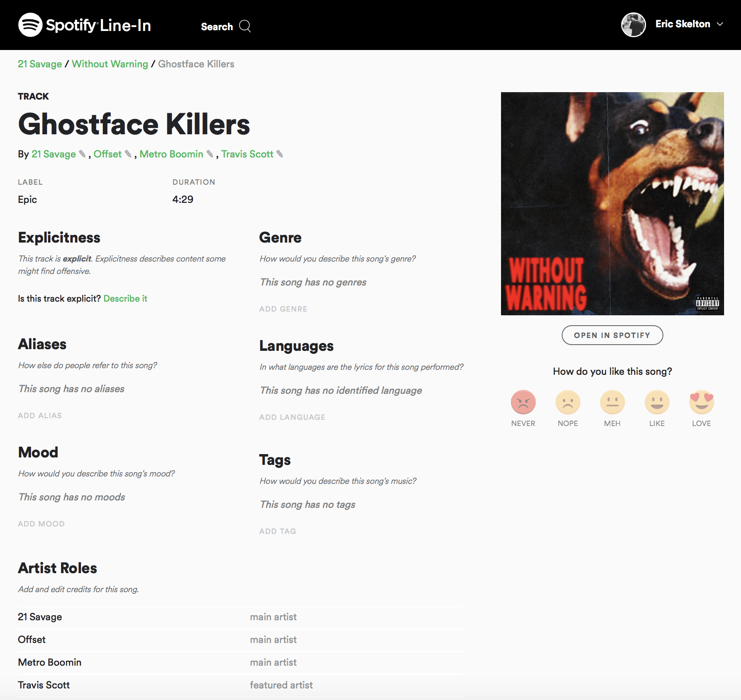The height and width of the screenshot is (700, 741).
Task: Open the 21 Savage breadcrumb link
Action: [40, 64]
